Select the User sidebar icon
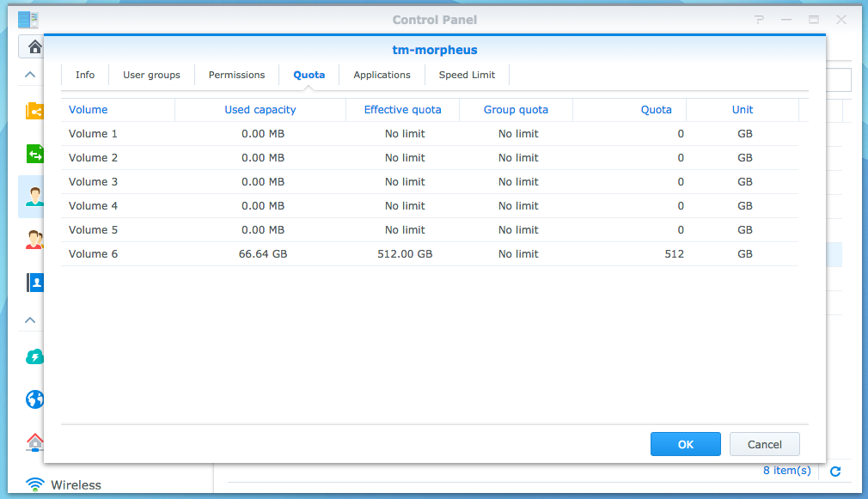This screenshot has height=499, width=868. 34,197
